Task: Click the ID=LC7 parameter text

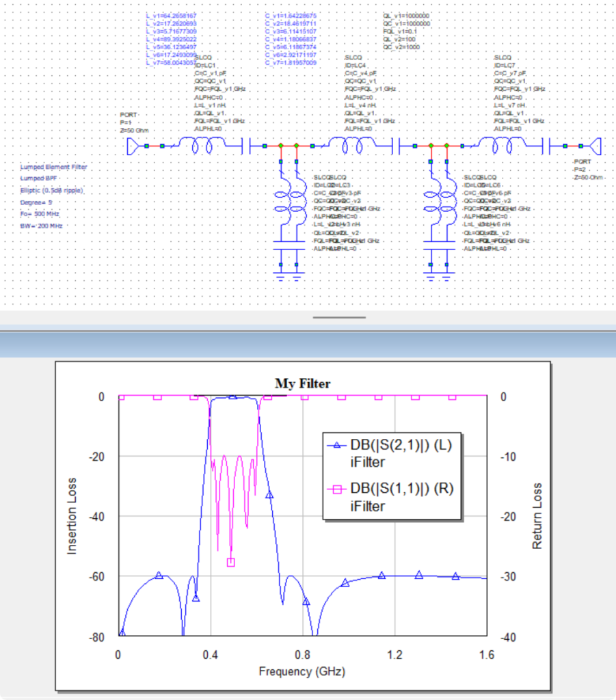Action: [x=505, y=65]
